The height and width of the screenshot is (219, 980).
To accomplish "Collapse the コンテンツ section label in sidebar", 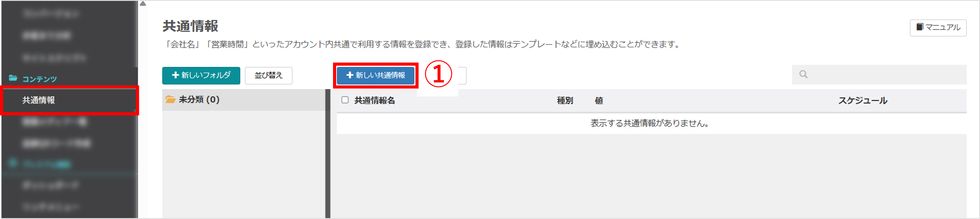I will [x=39, y=79].
